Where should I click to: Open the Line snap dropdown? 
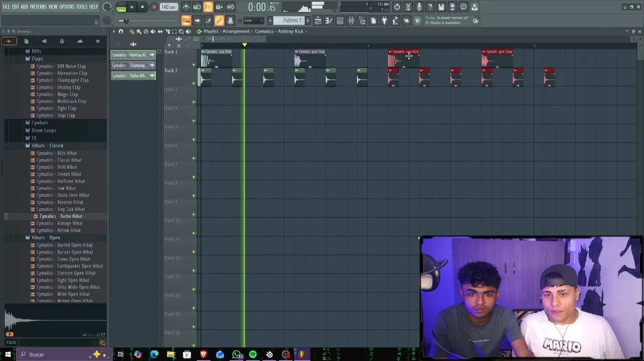click(253, 21)
